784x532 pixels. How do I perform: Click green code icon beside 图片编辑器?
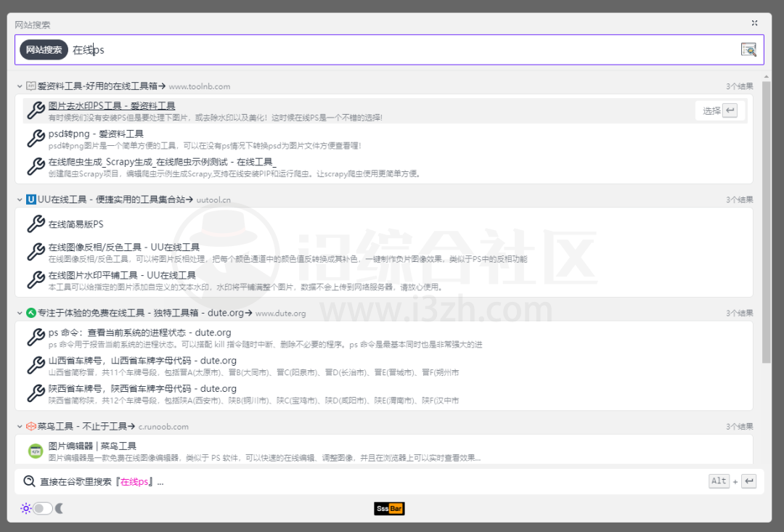tap(36, 451)
